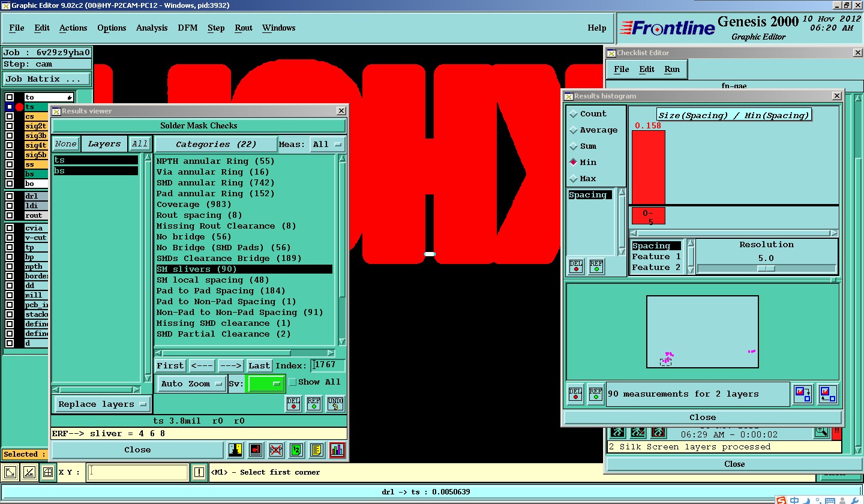Screen dimensions: 864x504
Task: Click histogram icon with leftward arrow
Action: pos(828,394)
